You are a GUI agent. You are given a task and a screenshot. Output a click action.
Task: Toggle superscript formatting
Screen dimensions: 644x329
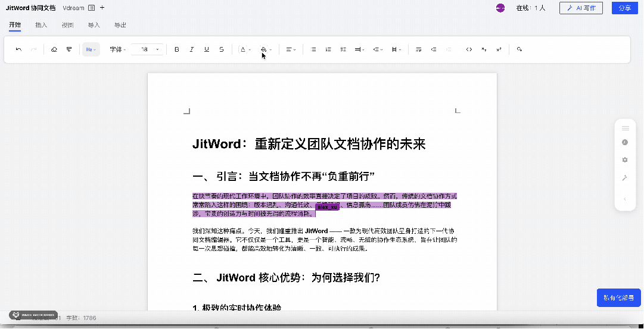(499, 49)
